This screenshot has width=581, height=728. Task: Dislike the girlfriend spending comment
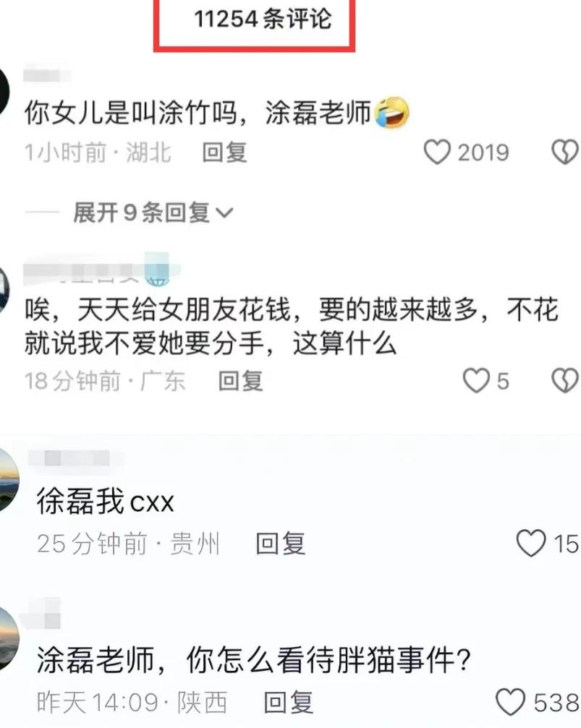pyautogui.click(x=565, y=381)
